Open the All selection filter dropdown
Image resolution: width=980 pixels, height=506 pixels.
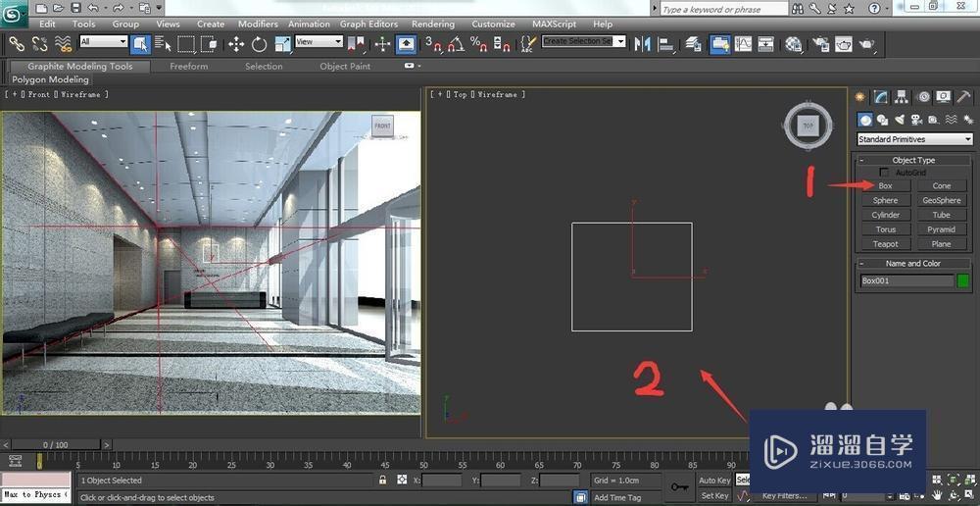[103, 42]
